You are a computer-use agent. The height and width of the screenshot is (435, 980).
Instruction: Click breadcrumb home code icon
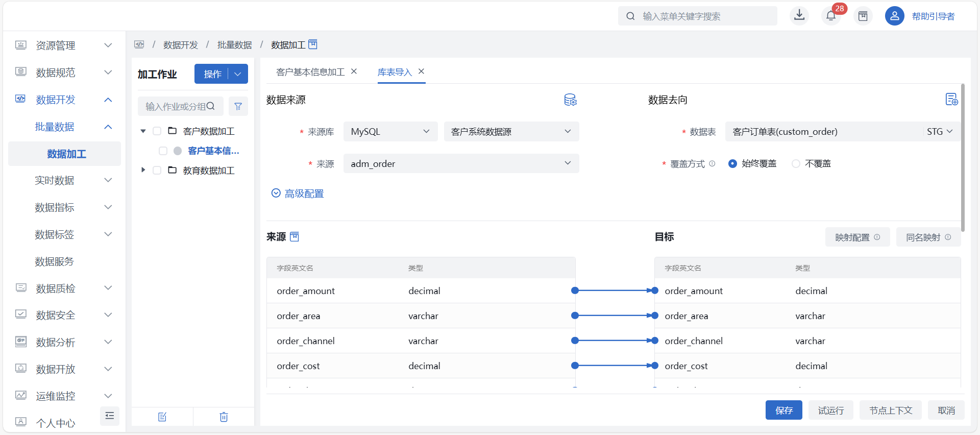(139, 44)
